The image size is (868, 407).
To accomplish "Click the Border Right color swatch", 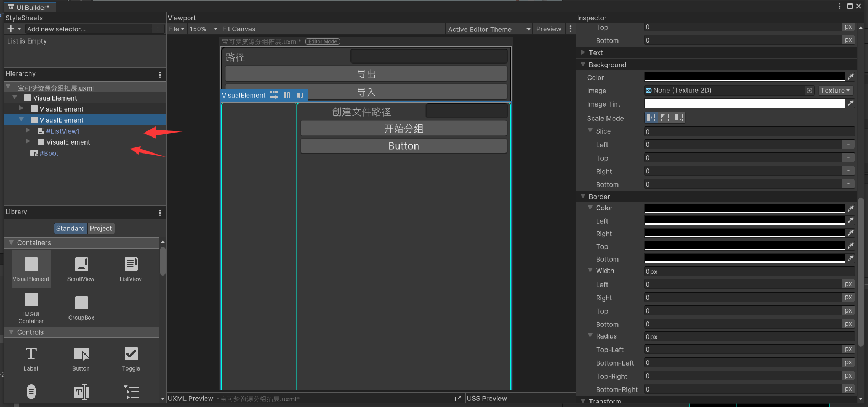I will tap(744, 233).
